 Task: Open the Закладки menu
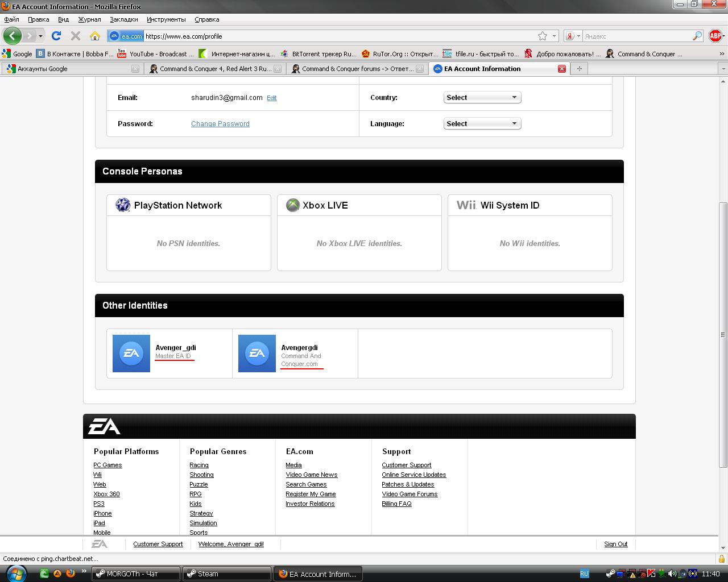pyautogui.click(x=124, y=19)
